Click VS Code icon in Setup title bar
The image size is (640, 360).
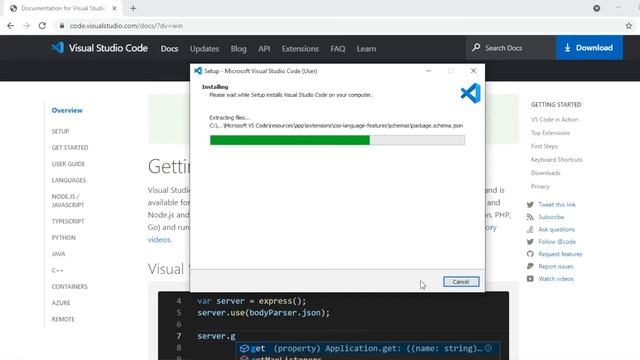click(198, 71)
